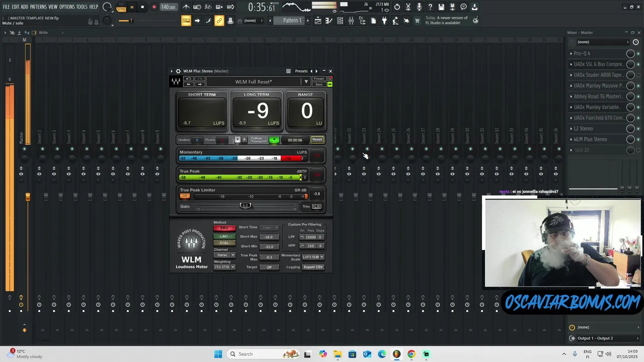
Task: Click the 140.000 tempo field
Action: click(x=168, y=7)
